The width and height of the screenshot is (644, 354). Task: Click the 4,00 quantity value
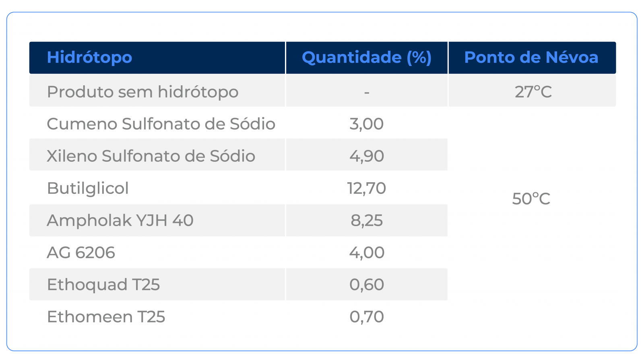[366, 253]
